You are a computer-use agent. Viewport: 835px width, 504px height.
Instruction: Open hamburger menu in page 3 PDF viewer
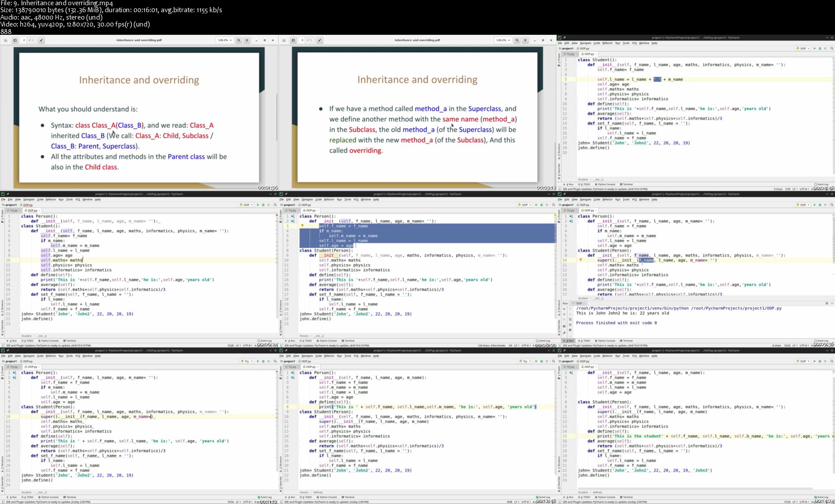[525, 40]
